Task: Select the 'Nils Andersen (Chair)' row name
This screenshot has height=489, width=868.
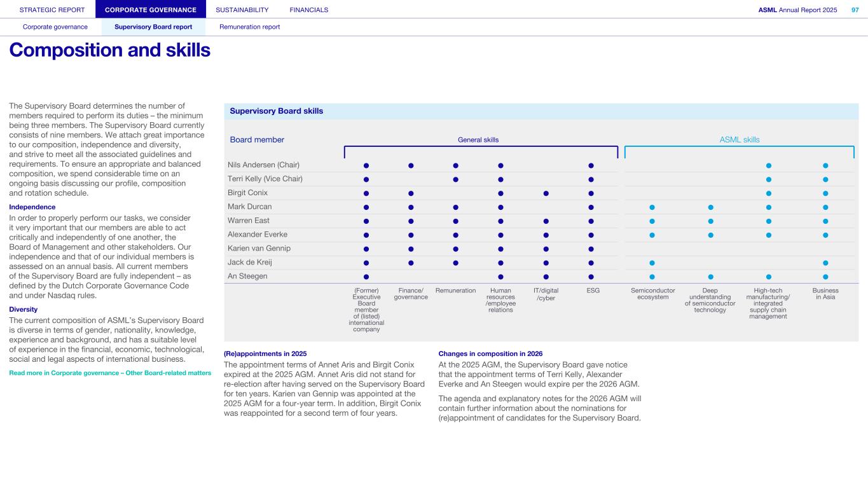Action: coord(263,165)
